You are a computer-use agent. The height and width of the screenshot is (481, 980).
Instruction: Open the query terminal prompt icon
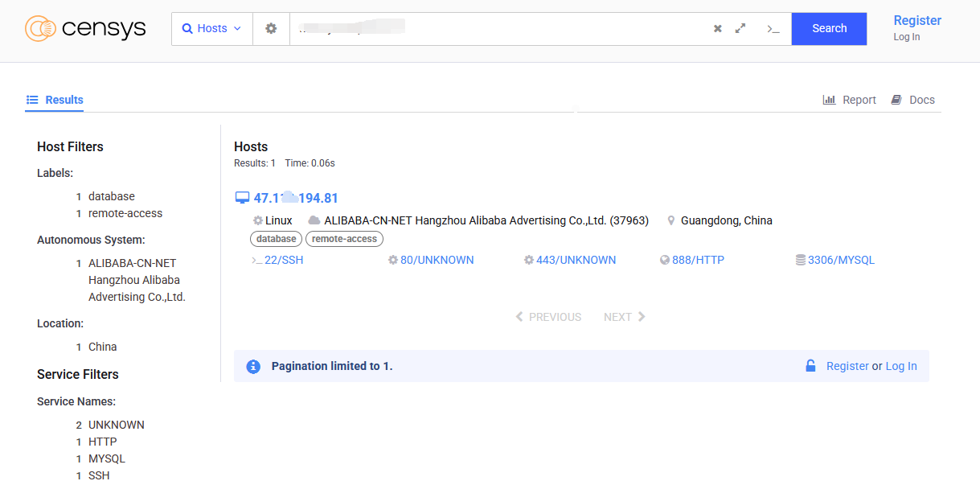click(773, 28)
